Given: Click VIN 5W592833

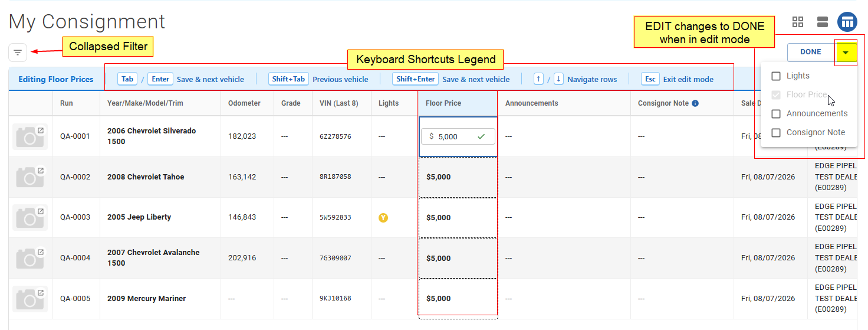Looking at the screenshot, I should tap(336, 218).
